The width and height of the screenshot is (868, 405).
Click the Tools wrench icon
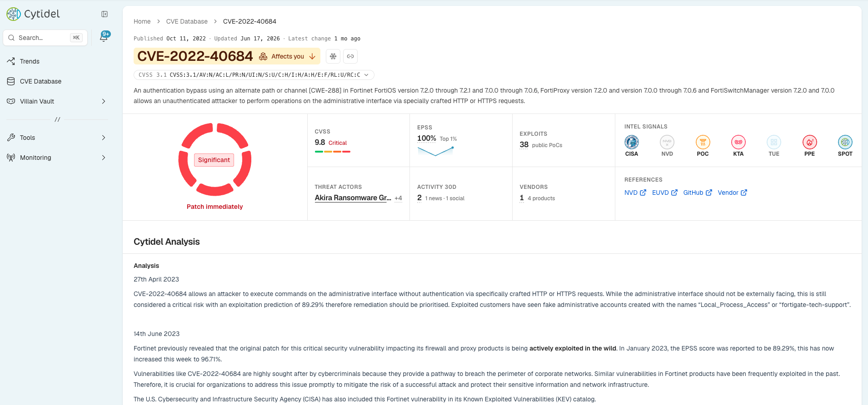(x=11, y=138)
